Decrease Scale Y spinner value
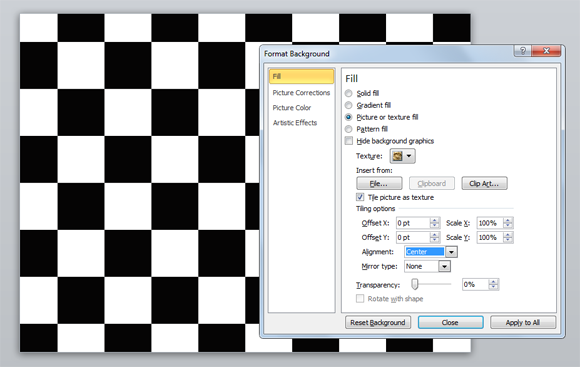The image size is (580, 367). 508,240
